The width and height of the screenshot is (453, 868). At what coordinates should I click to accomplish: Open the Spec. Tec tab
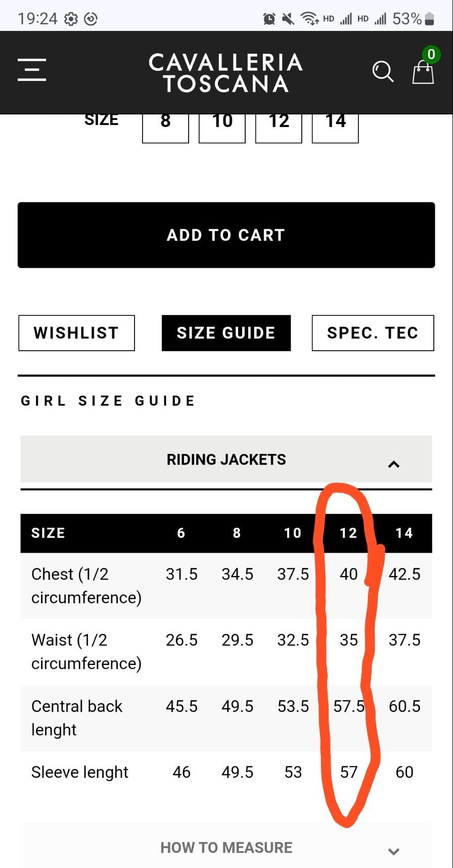[x=373, y=333]
